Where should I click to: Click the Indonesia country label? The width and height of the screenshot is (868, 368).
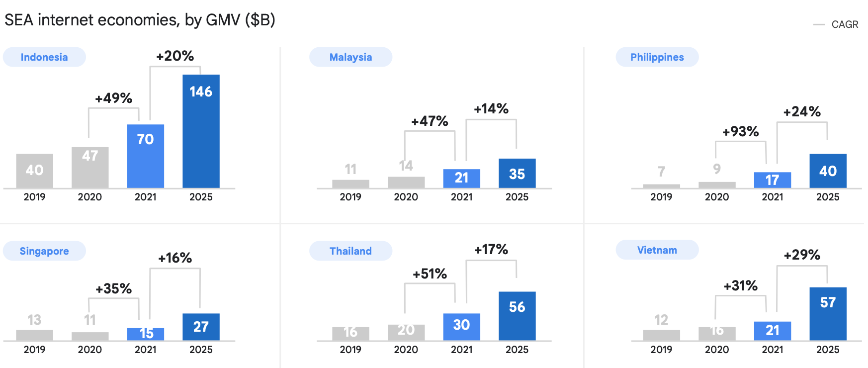(x=44, y=57)
